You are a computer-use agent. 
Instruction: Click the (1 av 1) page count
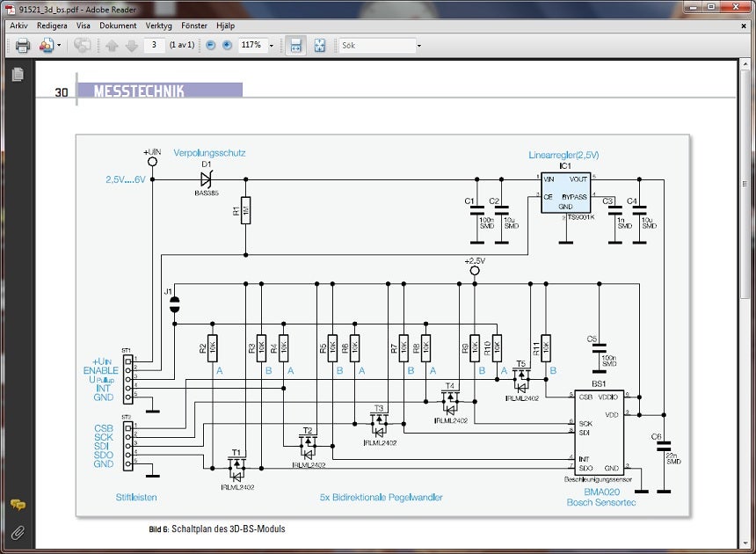(x=182, y=45)
